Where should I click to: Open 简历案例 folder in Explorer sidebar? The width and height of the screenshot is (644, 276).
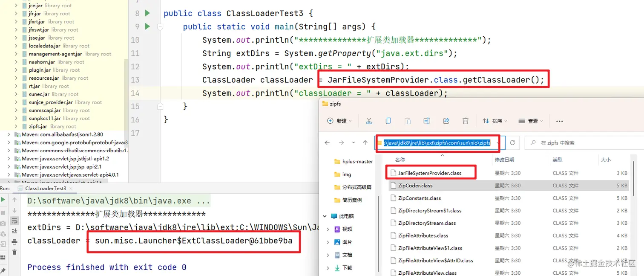click(x=348, y=200)
